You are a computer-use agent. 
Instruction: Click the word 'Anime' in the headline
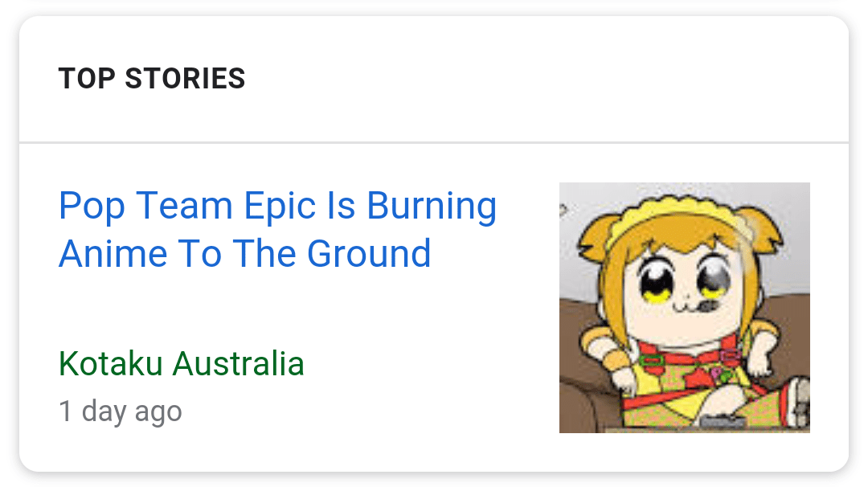point(113,253)
